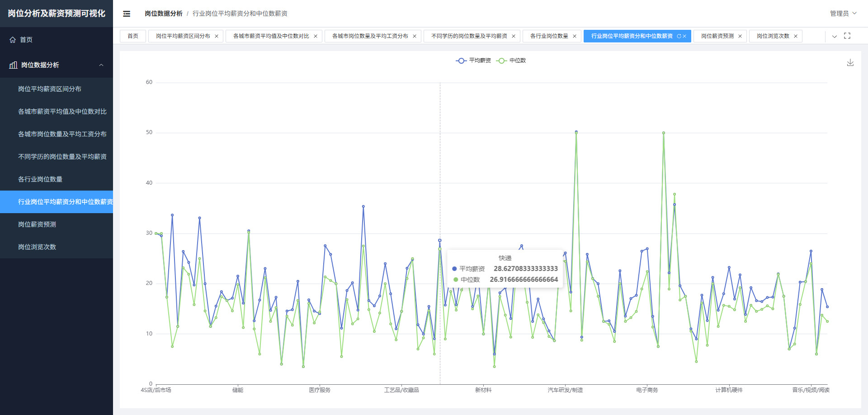The width and height of the screenshot is (868, 415).
Task: Open the tabs options dropdown chevron
Action: click(x=835, y=36)
